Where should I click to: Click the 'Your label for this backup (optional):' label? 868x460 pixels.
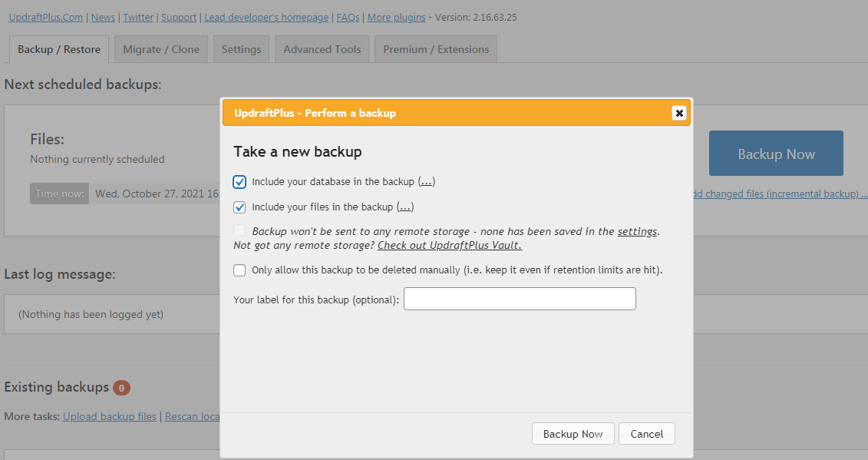pos(316,299)
